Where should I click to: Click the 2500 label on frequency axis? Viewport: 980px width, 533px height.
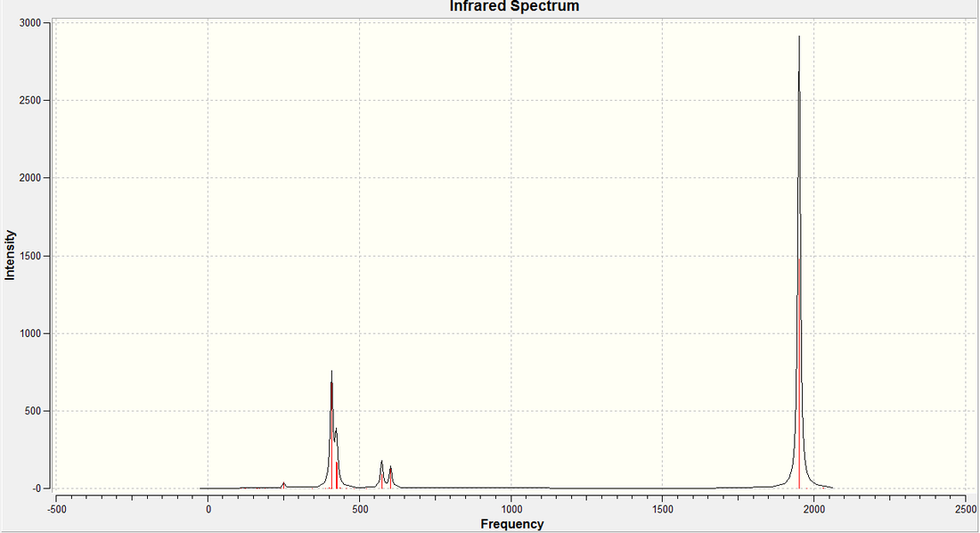(x=966, y=509)
